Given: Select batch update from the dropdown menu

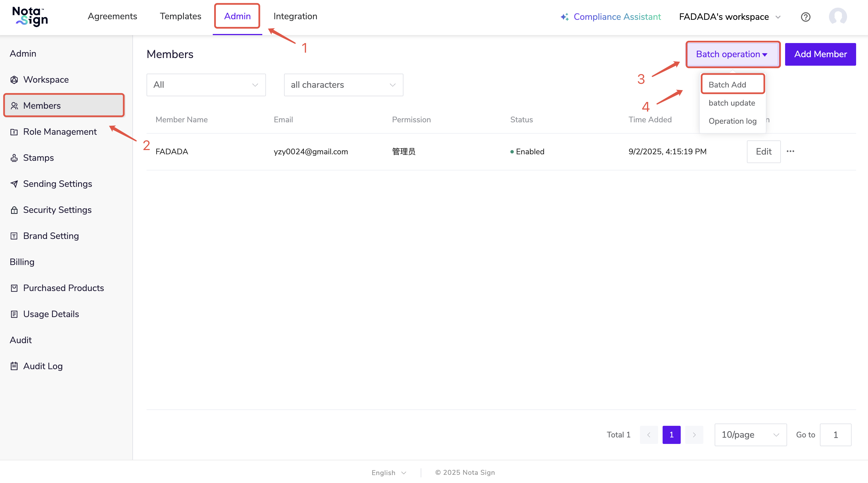Looking at the screenshot, I should [x=732, y=103].
